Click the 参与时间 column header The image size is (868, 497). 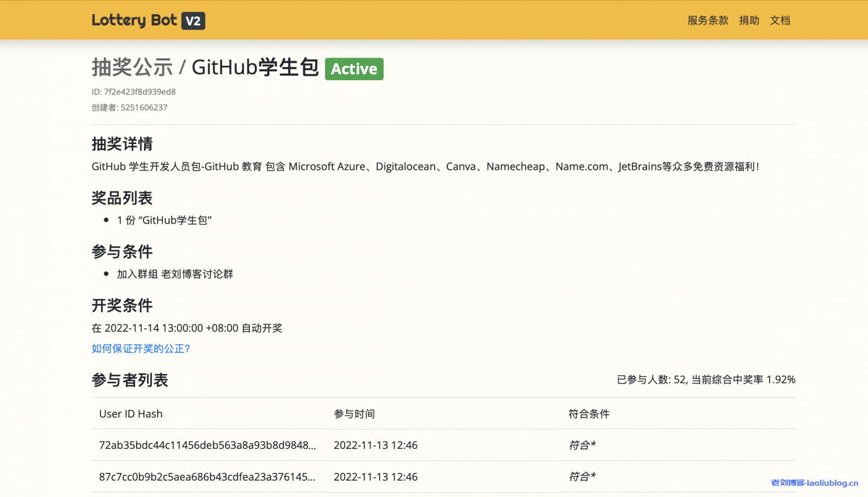(x=354, y=413)
